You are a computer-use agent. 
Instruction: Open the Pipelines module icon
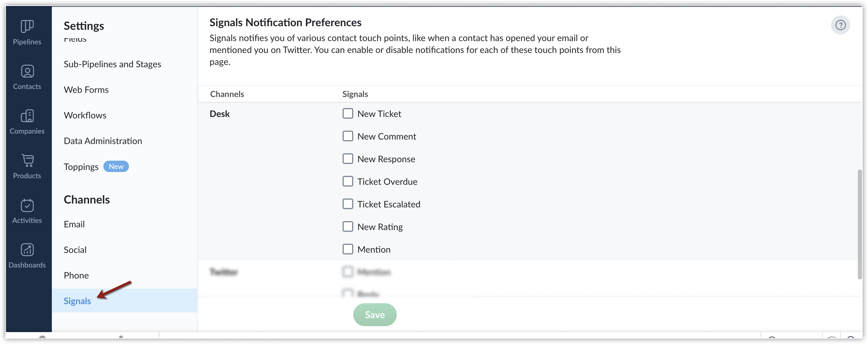pyautogui.click(x=27, y=26)
